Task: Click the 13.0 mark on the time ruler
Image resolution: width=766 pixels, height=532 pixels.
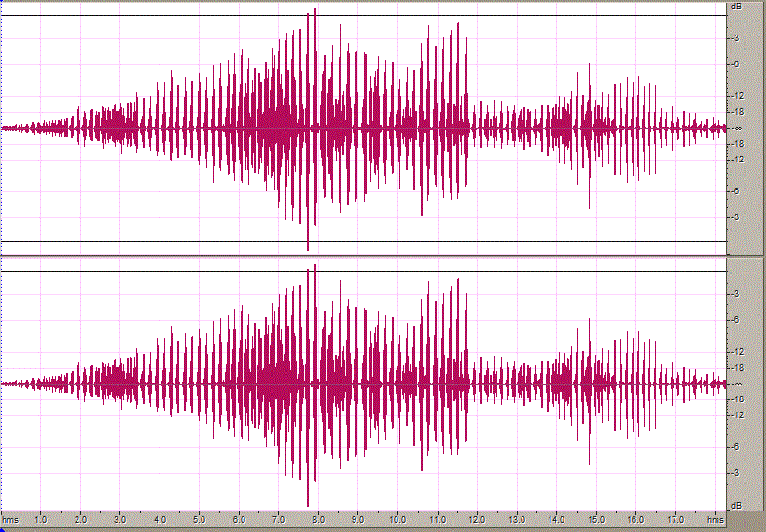Action: [517, 519]
